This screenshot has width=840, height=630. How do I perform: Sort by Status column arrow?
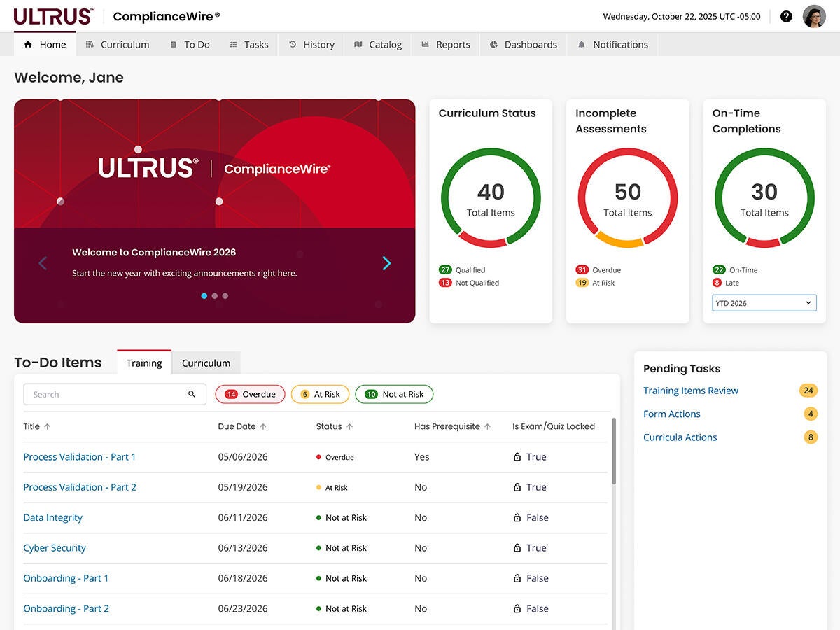[x=349, y=426]
